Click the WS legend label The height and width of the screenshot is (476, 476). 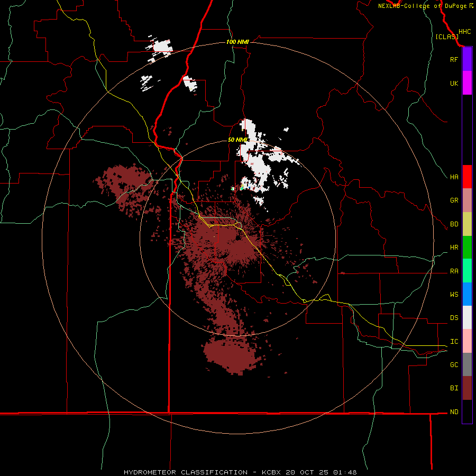click(454, 295)
